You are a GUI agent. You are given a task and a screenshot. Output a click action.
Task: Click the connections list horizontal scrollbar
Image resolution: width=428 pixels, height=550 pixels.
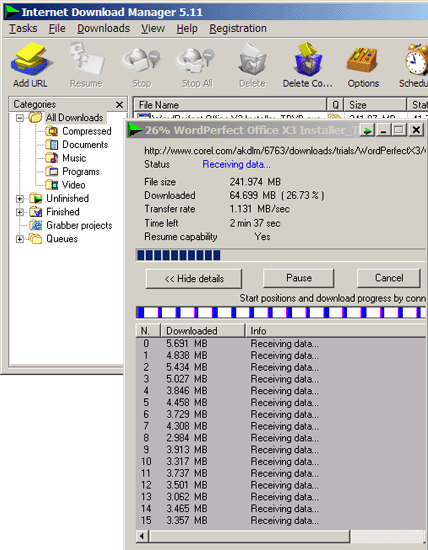[281, 536]
